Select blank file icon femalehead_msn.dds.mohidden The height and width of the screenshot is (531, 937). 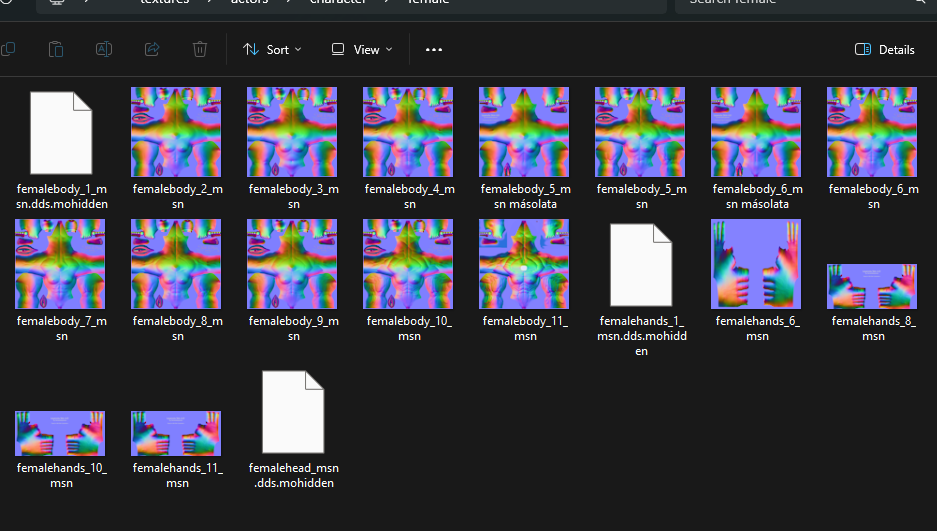tap(293, 412)
